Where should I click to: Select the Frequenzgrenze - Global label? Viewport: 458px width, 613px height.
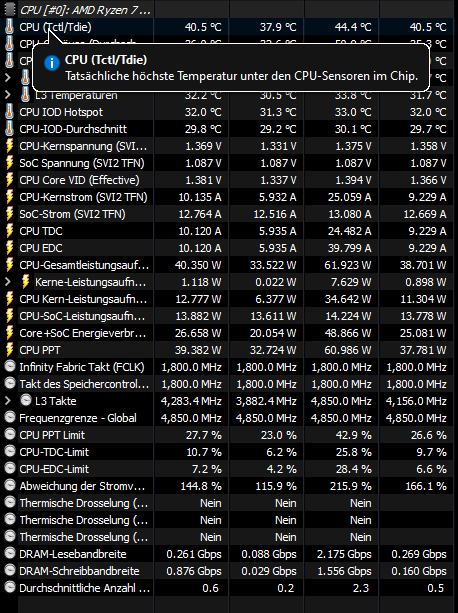pyautogui.click(x=78, y=418)
